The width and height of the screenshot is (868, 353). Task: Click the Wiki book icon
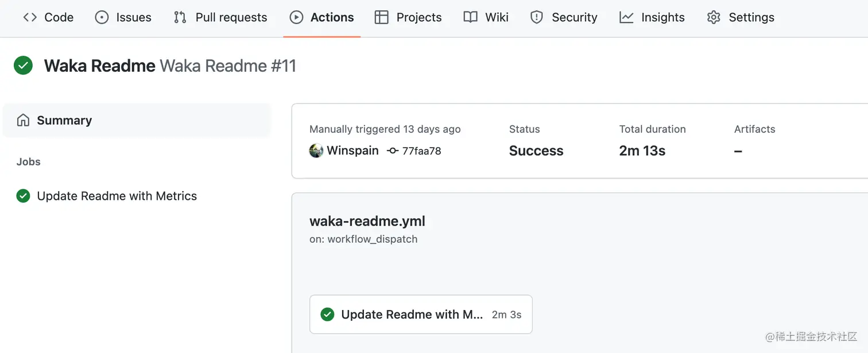471,17
